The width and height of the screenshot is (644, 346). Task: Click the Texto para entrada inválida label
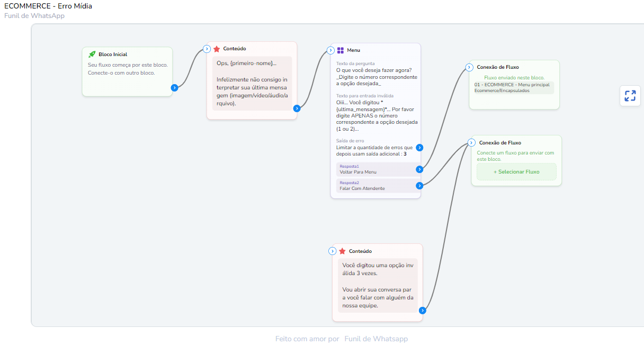(x=364, y=96)
